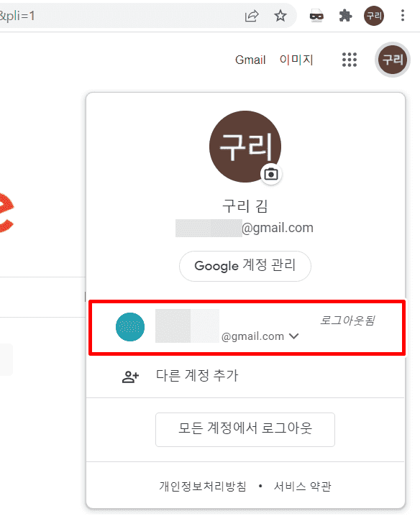The width and height of the screenshot is (420, 516).
Task: Open Gmail link
Action: pos(250,60)
